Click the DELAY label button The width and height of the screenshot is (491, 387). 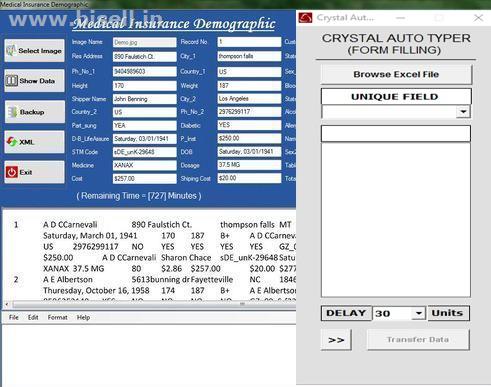coord(346,313)
